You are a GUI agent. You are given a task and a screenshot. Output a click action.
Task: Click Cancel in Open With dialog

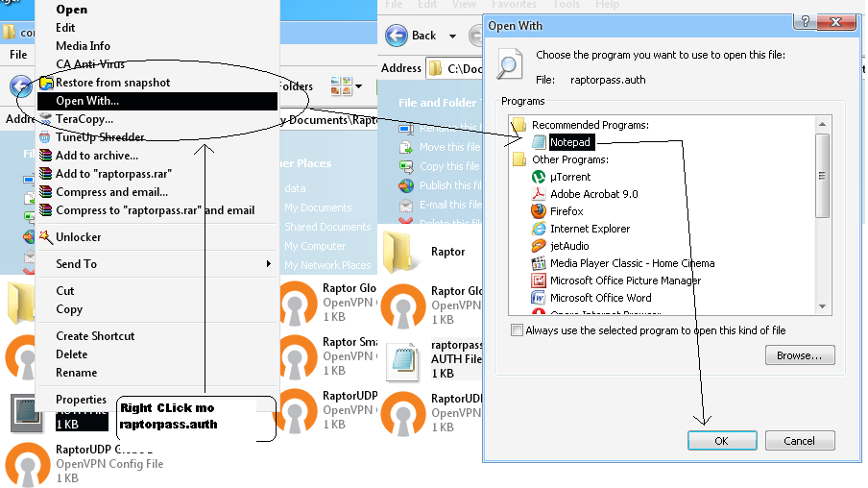[x=800, y=440]
